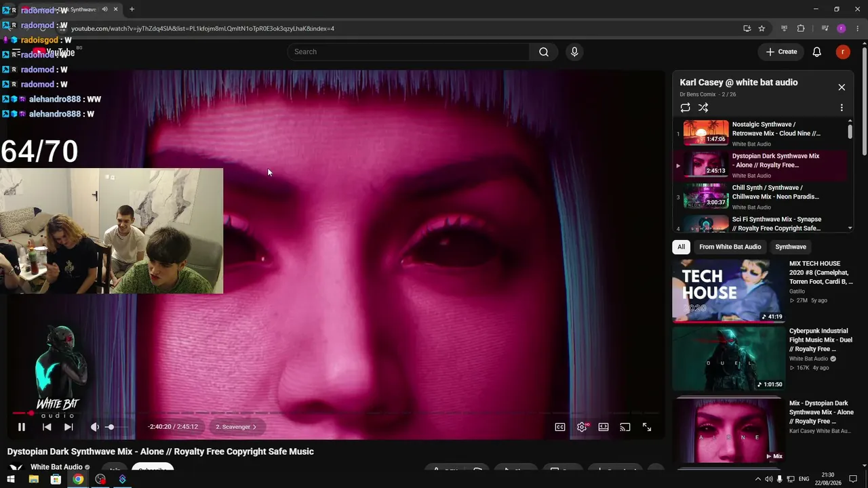Bookmark this page with the star icon
Screen dimensions: 868x488
pos(762,28)
